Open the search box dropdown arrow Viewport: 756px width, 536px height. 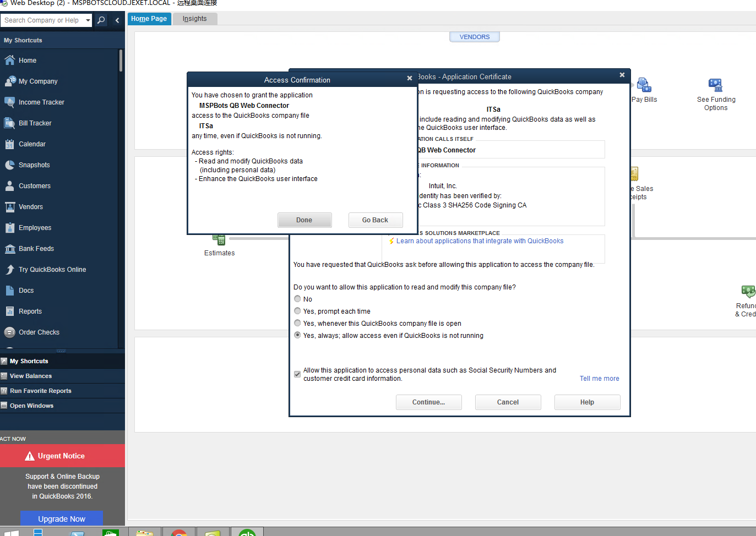[88, 20]
